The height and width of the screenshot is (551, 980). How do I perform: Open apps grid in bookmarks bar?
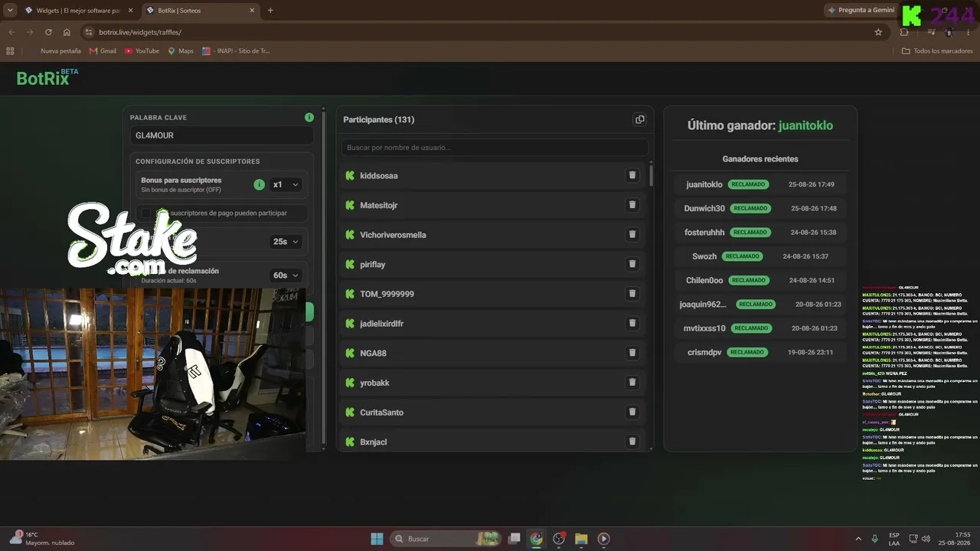(10, 51)
